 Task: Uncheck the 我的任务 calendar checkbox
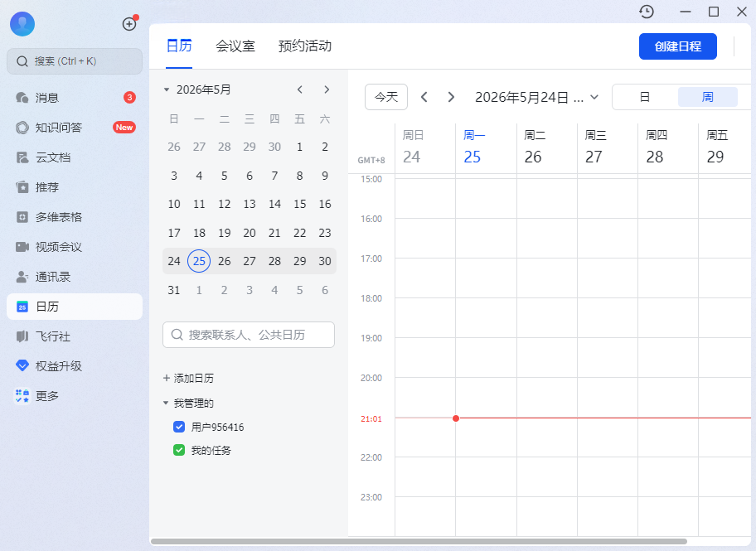coord(179,450)
